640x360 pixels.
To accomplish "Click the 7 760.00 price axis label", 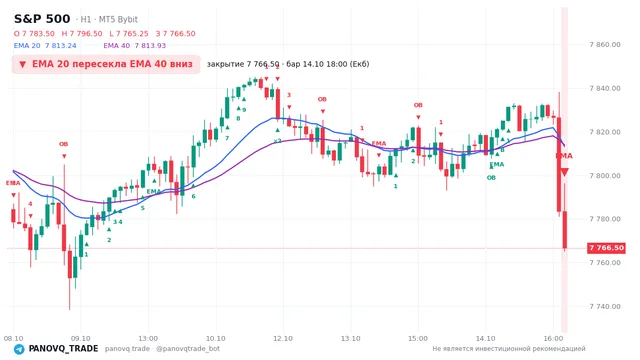I will pos(605,262).
